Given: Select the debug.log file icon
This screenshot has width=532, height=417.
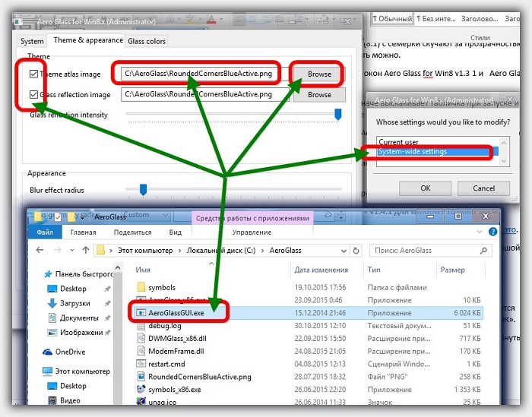Looking at the screenshot, I should [x=141, y=326].
